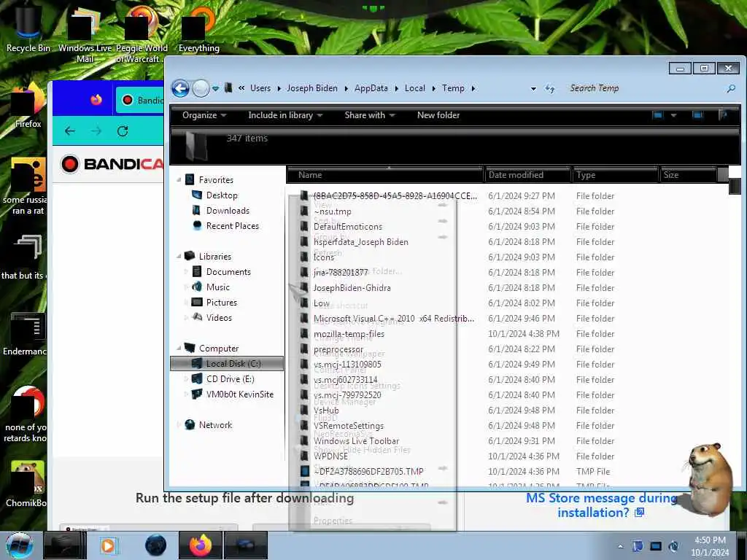Viewport: 747px width, 560px height.
Task: Show hidden tray icons arrow
Action: click(620, 546)
